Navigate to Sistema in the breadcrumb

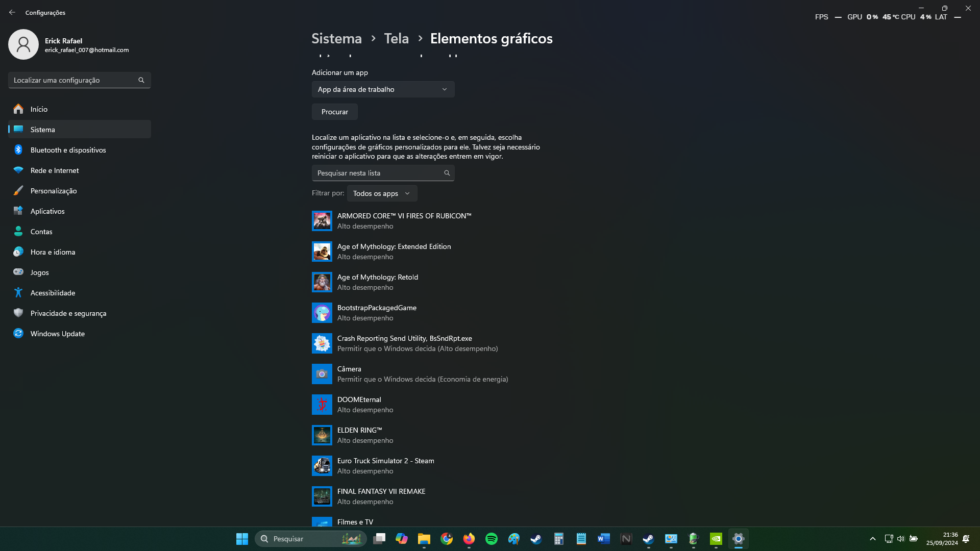[x=337, y=38]
